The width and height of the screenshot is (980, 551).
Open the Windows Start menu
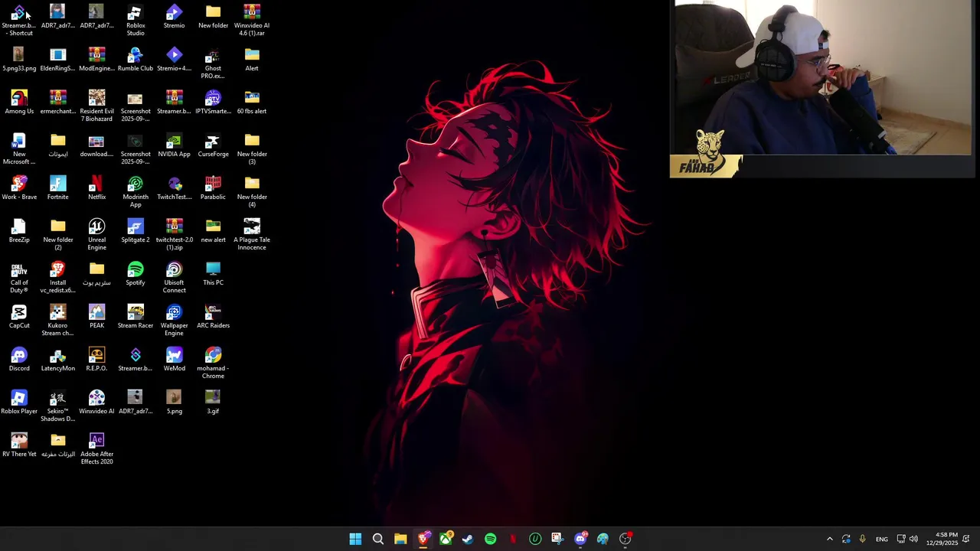coord(355,539)
